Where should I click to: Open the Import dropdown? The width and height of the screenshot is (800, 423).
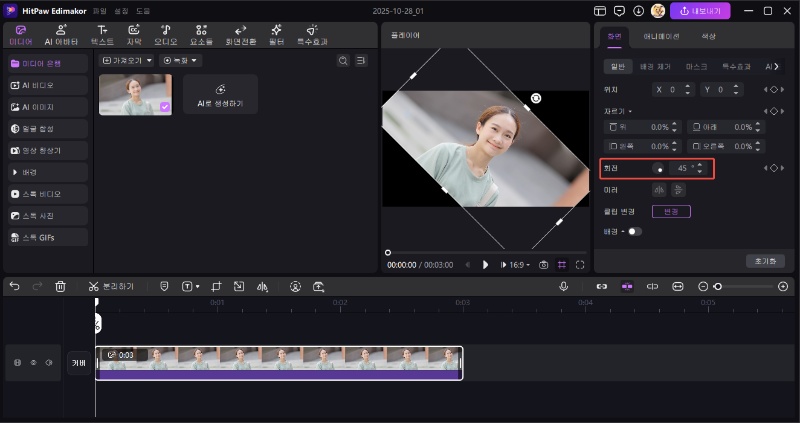click(127, 61)
